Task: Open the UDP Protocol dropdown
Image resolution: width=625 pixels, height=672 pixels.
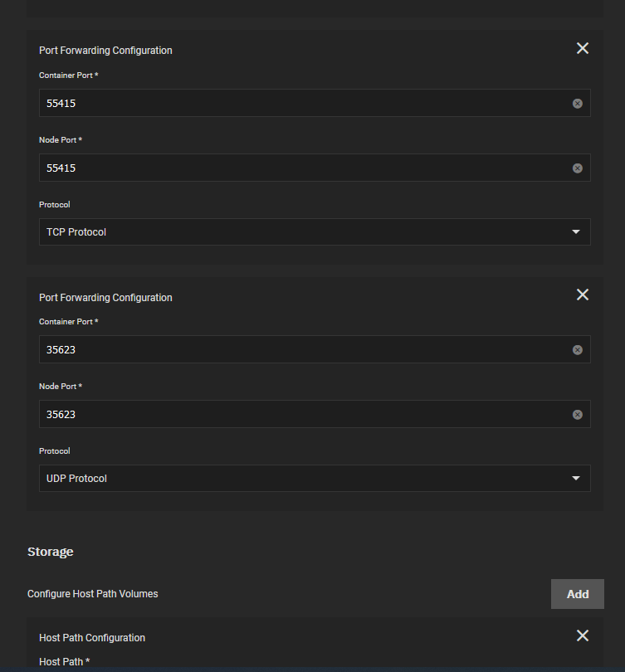Action: (315, 479)
